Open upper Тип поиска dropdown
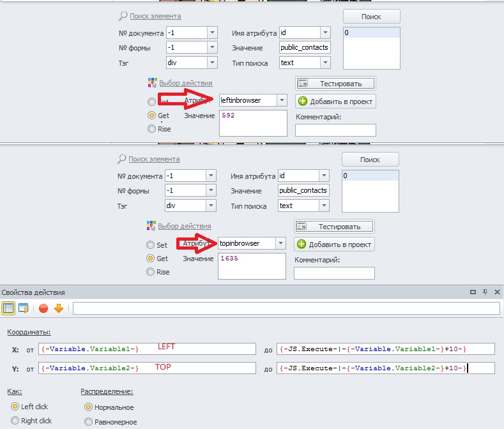The height and width of the screenshot is (429, 504). [325, 63]
